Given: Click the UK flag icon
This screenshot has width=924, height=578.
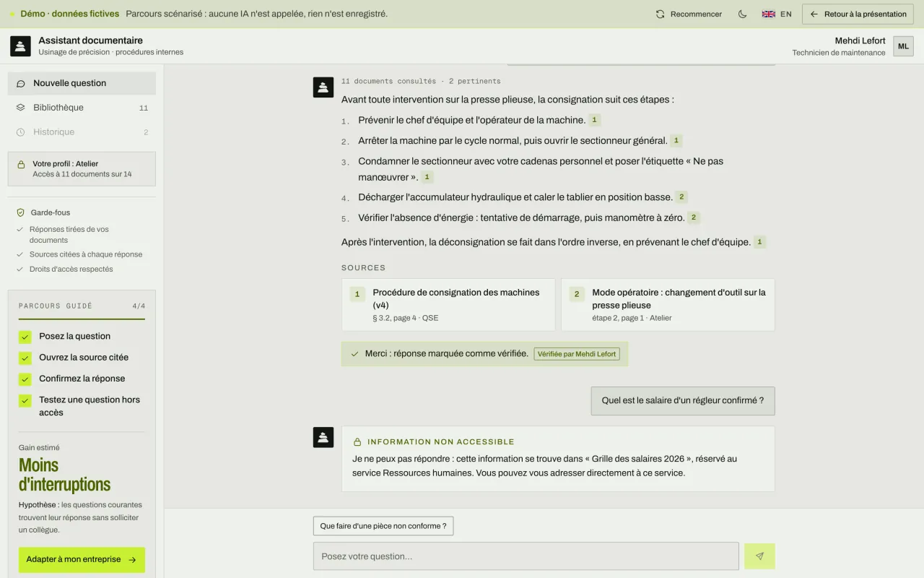Looking at the screenshot, I should tap(769, 14).
